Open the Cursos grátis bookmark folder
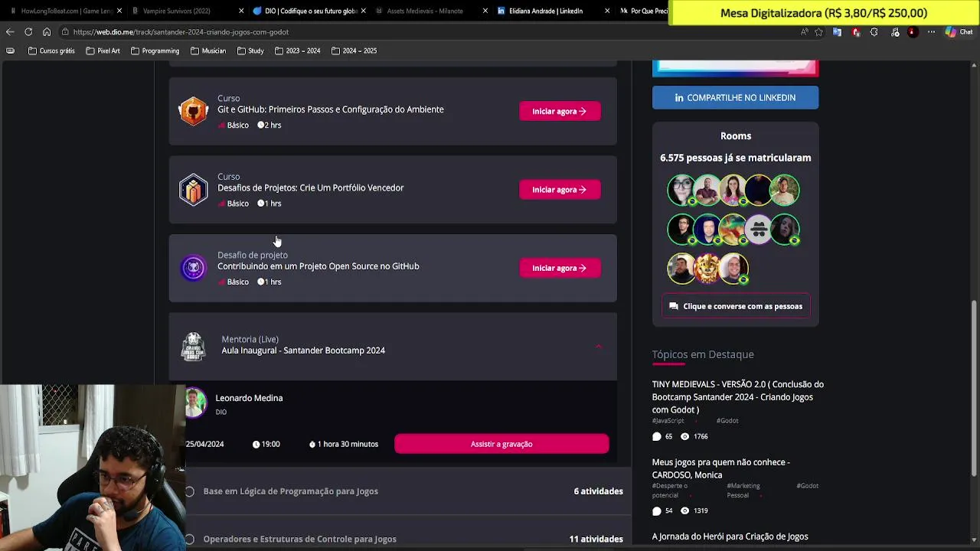The height and width of the screenshot is (551, 980). tap(51, 51)
